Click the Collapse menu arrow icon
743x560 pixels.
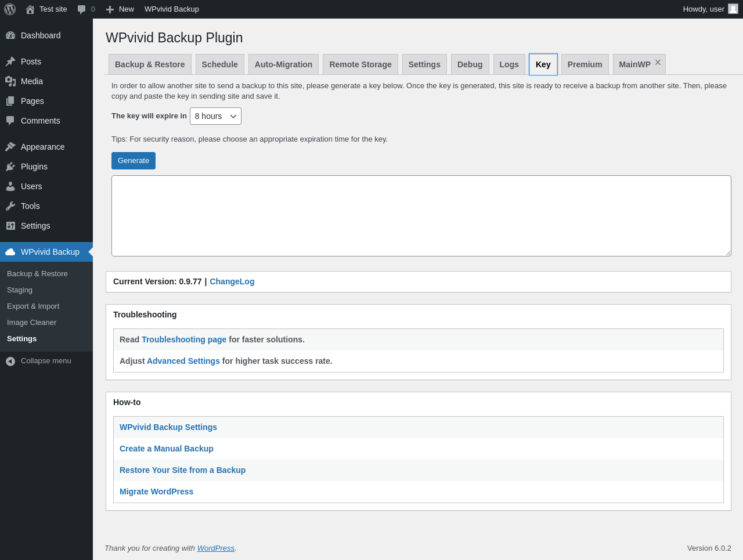coord(10,361)
